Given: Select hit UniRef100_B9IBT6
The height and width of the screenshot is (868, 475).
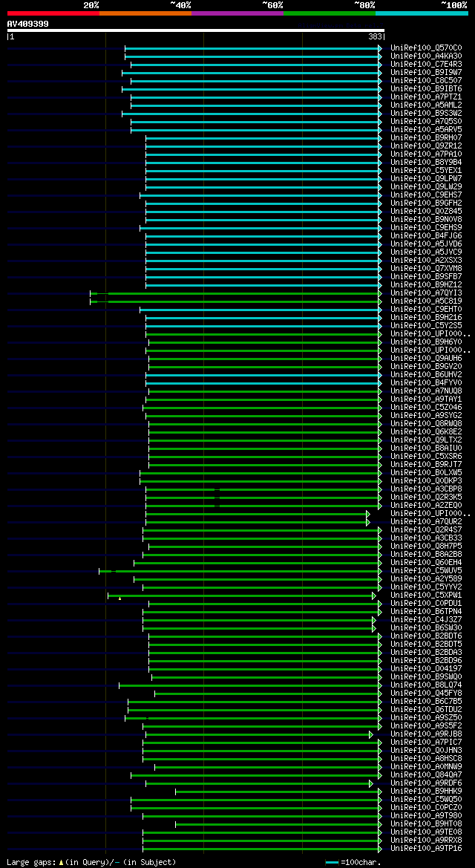Looking at the screenshot, I should pos(426,88).
